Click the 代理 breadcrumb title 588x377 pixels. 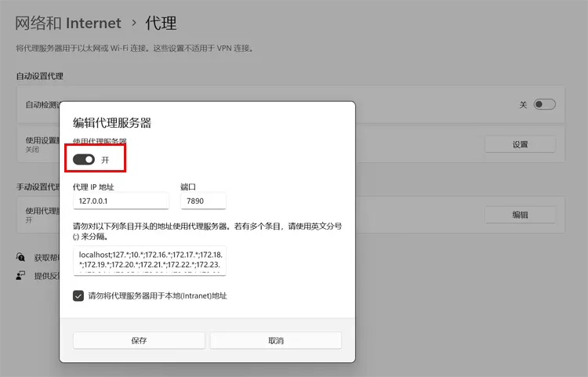click(x=161, y=24)
